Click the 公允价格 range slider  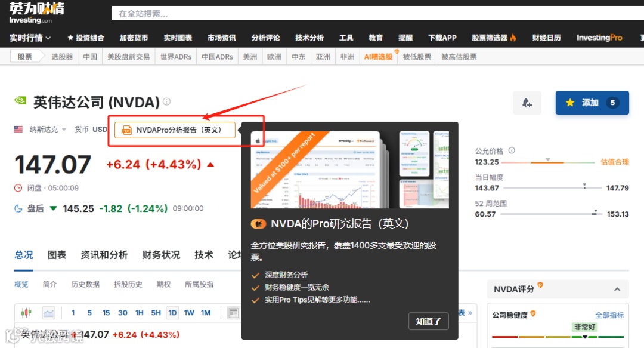point(548,162)
